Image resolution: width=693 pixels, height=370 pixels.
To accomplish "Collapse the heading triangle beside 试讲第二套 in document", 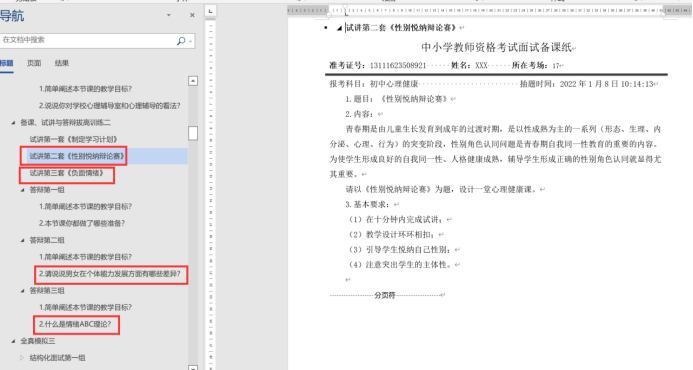I will [339, 28].
